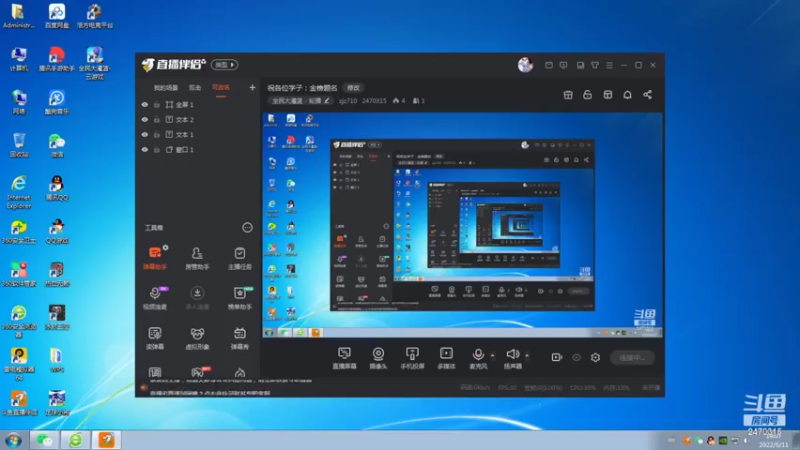Add a new scene with the plus button

click(252, 88)
